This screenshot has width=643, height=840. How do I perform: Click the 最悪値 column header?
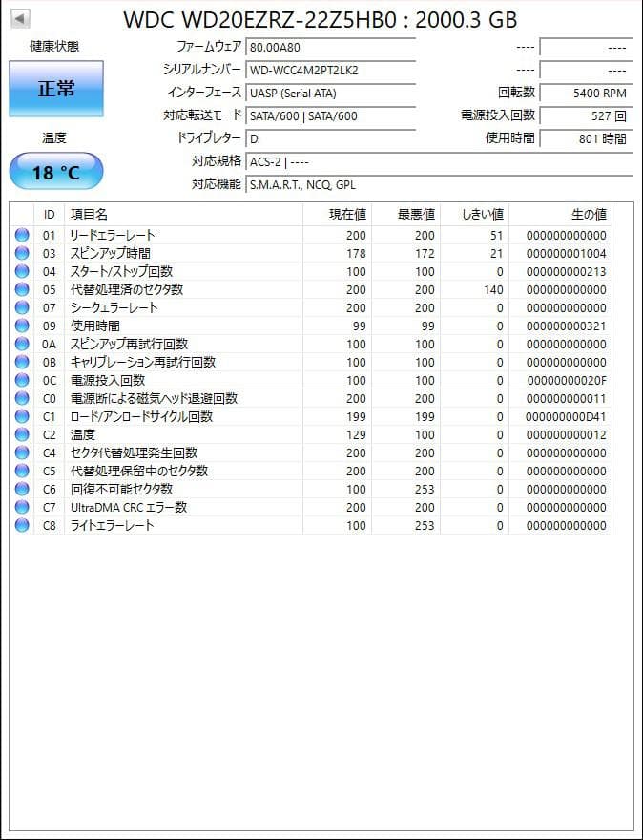tap(405, 214)
